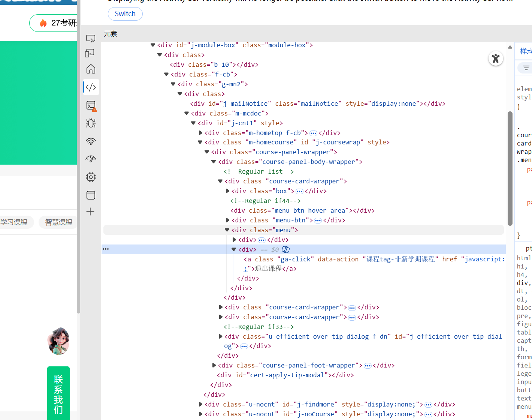Collapse the course-panel-wrapper div node
Screen dimensions: 532x420
pos(207,152)
